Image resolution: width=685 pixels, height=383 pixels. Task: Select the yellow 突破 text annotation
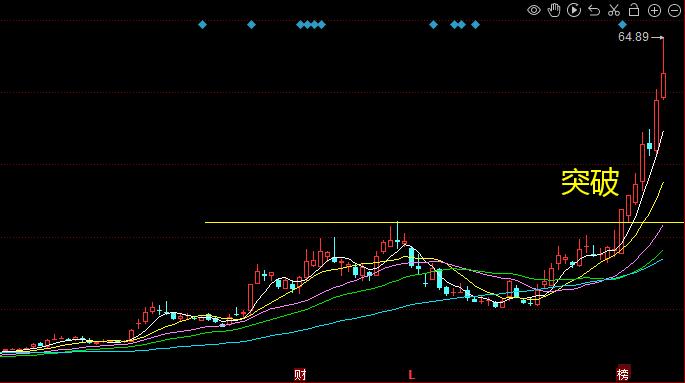point(590,182)
